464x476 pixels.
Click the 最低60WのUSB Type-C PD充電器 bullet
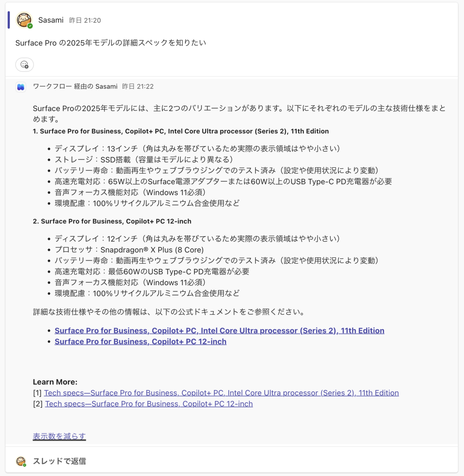tap(152, 272)
